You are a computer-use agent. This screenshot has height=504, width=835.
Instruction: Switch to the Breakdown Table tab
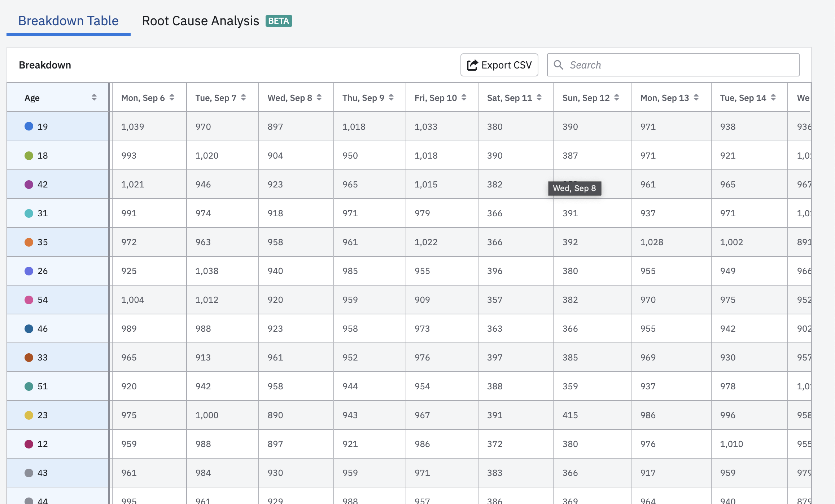(x=68, y=21)
